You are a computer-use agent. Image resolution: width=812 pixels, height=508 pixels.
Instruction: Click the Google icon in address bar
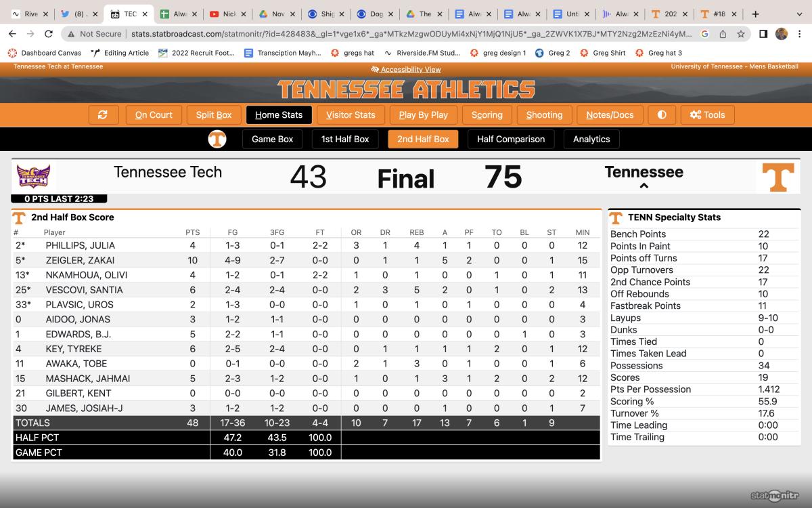pyautogui.click(x=705, y=34)
